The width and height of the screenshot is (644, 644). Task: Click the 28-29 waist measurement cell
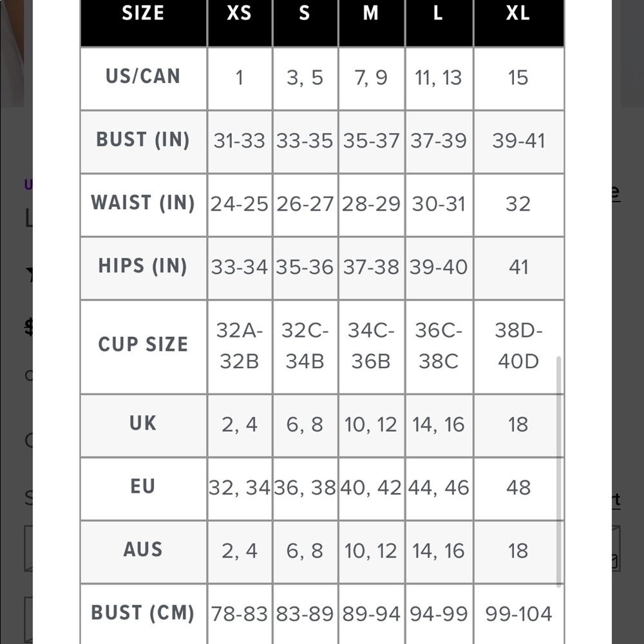372,205
